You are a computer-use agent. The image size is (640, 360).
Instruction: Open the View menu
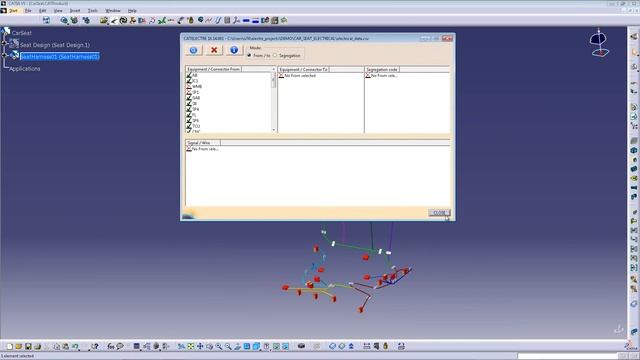coord(58,11)
